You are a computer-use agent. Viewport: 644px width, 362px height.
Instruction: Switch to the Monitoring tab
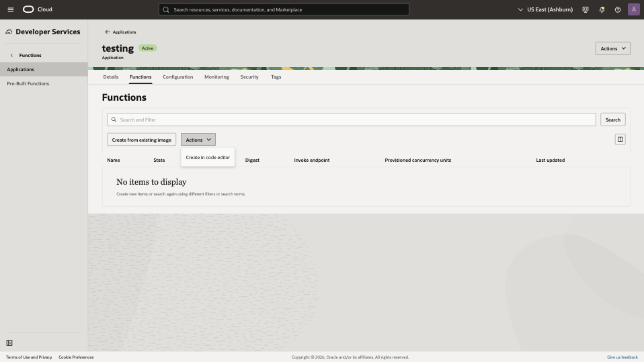[217, 77]
